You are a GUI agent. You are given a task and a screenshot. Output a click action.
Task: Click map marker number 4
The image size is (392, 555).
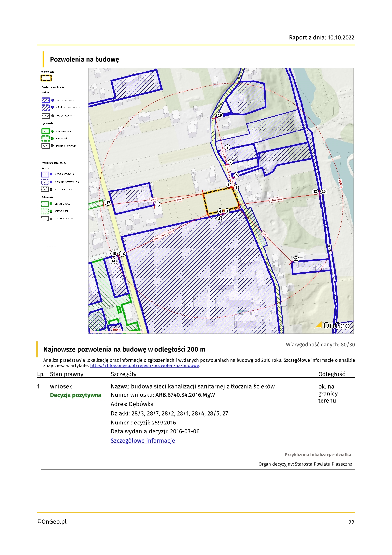[x=220, y=211]
